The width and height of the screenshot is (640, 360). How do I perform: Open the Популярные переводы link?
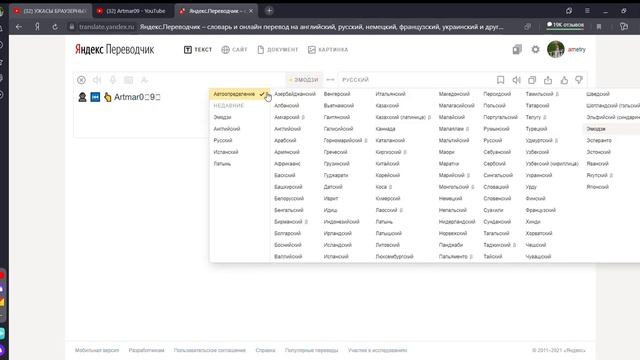(311, 350)
